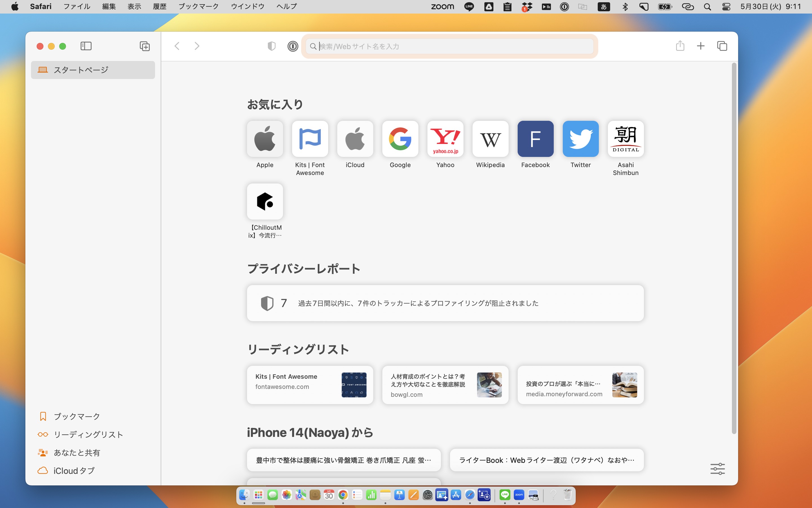
Task: Click the start page vertical scrollbar
Action: coord(734,248)
